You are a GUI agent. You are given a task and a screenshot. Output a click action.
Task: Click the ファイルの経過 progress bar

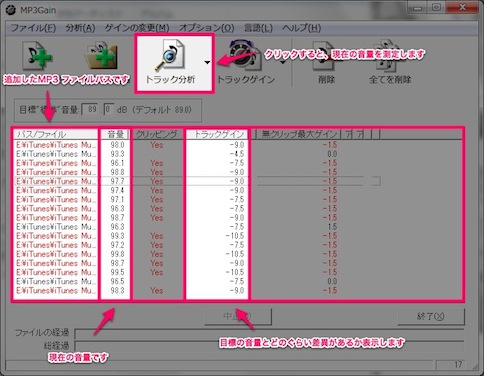(269, 333)
